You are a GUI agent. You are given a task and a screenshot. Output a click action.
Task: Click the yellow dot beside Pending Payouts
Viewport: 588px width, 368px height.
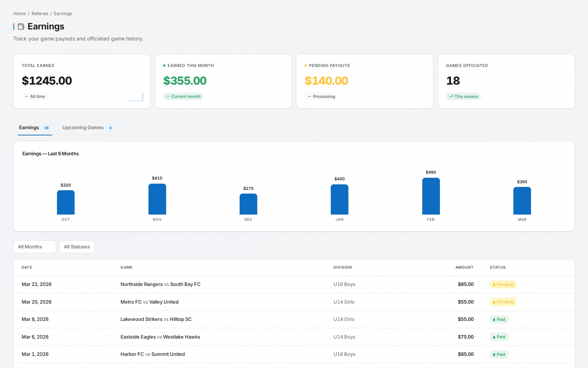[306, 66]
